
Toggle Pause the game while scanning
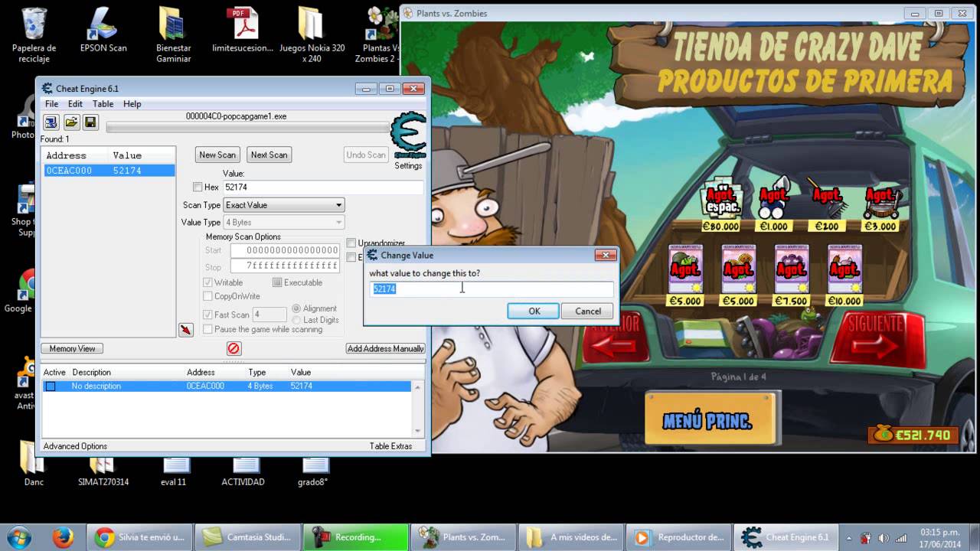(207, 329)
